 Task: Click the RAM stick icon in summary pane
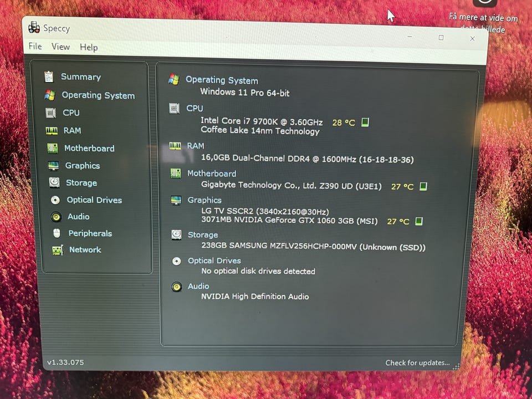176,146
